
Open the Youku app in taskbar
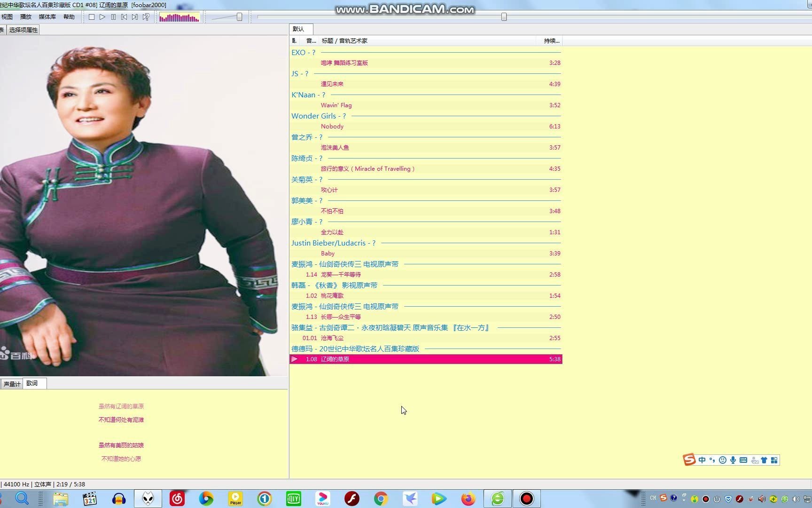point(323,499)
